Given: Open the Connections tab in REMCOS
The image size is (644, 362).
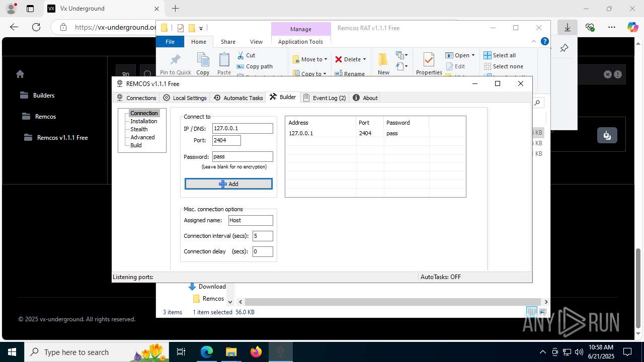Looking at the screenshot, I should point(136,98).
